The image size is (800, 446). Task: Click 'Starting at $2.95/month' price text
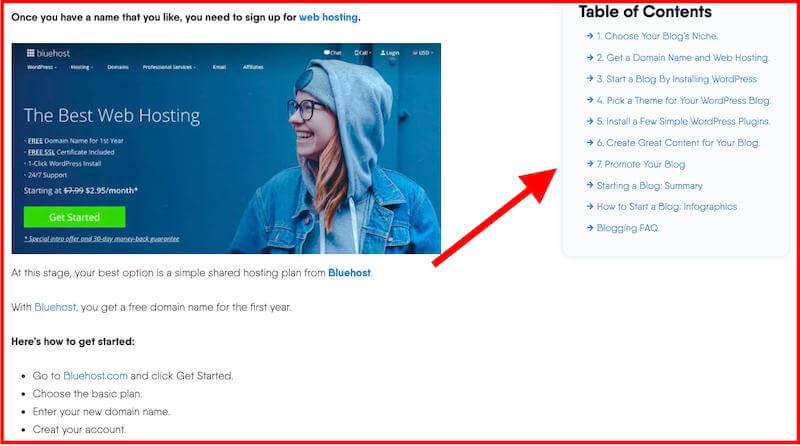81,190
